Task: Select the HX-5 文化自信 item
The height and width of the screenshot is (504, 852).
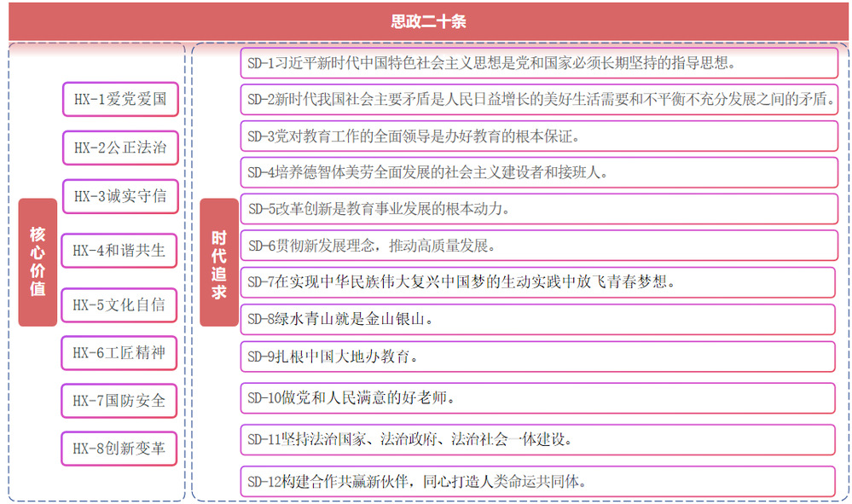Action: (119, 304)
